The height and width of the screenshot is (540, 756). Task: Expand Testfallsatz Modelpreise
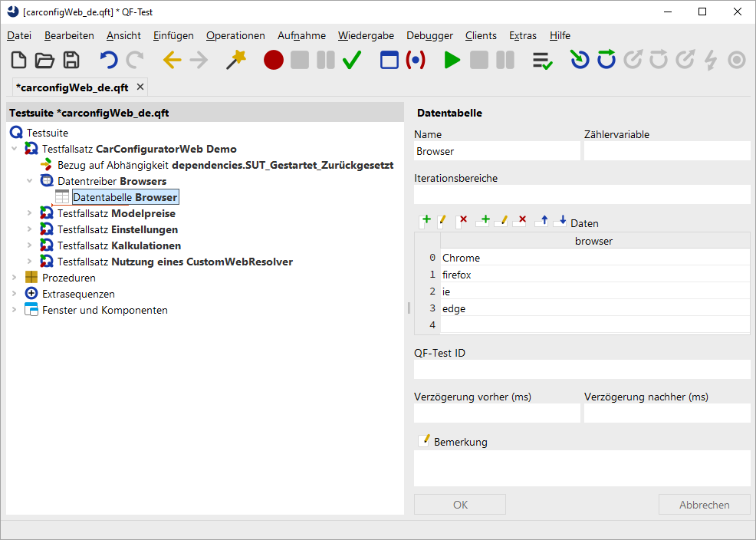[30, 213]
